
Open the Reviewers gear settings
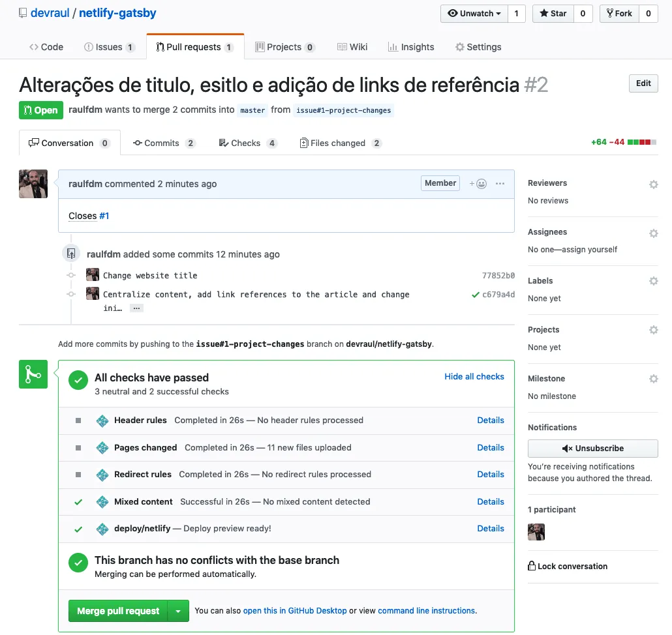(x=653, y=185)
